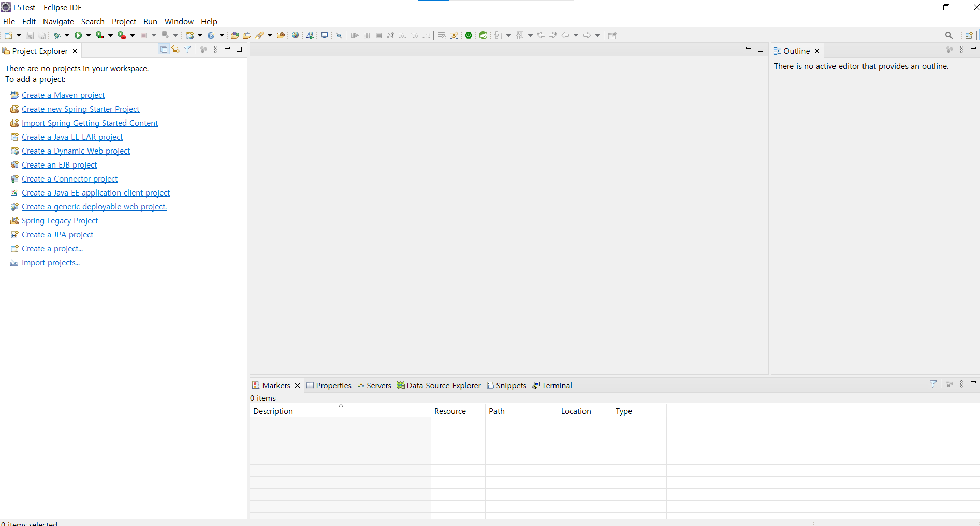Click the Pin Editor toolbar icon
The width and height of the screenshot is (980, 526).
(612, 35)
